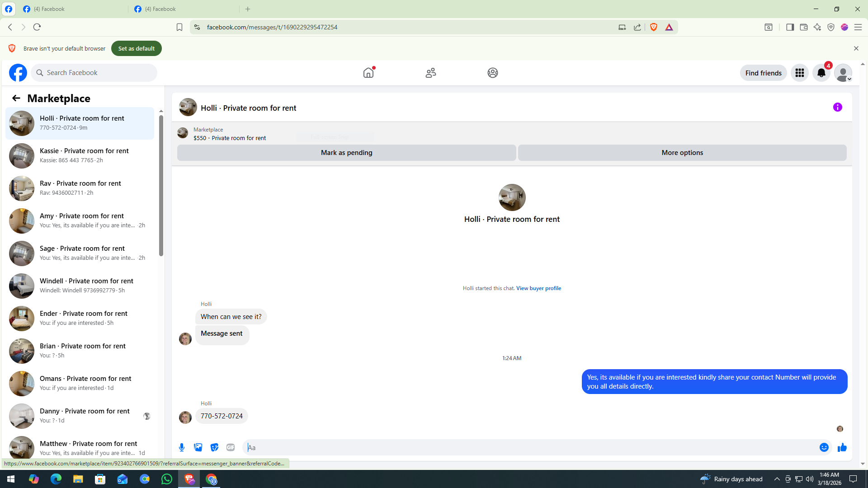Viewport: 868px width, 488px height.
Task: Set Brave as default browser
Action: [137, 48]
